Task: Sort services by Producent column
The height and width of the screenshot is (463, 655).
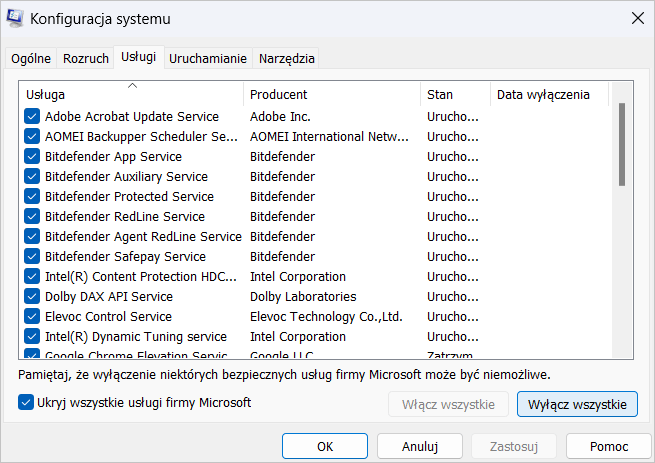Action: pos(332,94)
